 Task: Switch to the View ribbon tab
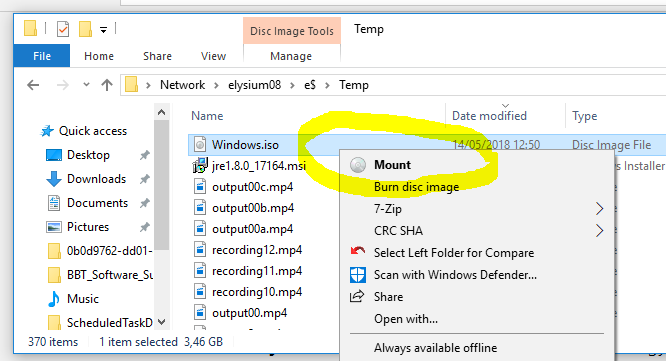click(x=213, y=56)
